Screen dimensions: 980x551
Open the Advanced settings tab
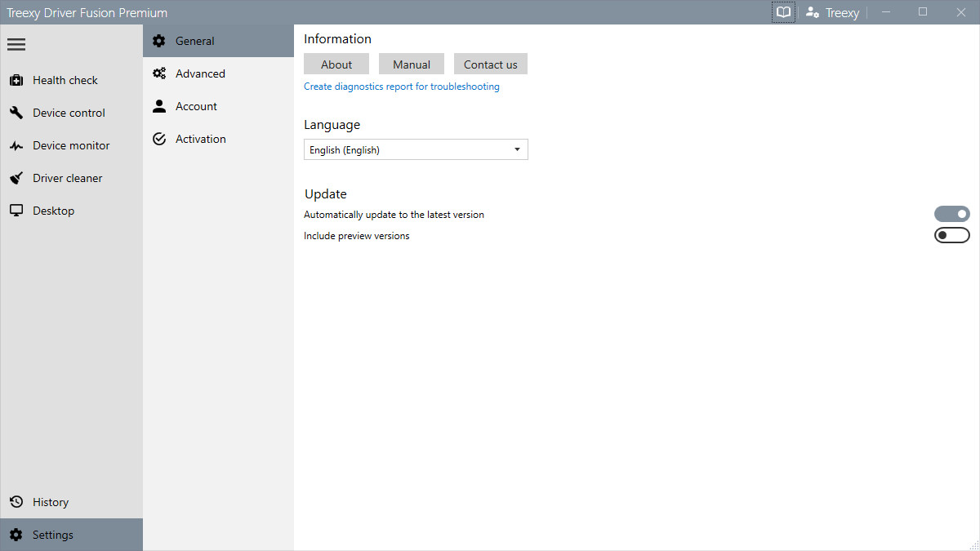pyautogui.click(x=218, y=73)
